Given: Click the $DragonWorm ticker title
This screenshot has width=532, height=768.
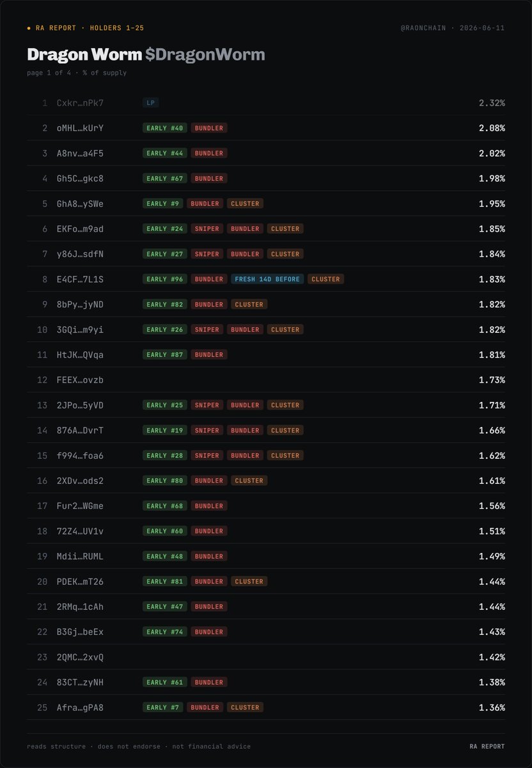Looking at the screenshot, I should 205,55.
